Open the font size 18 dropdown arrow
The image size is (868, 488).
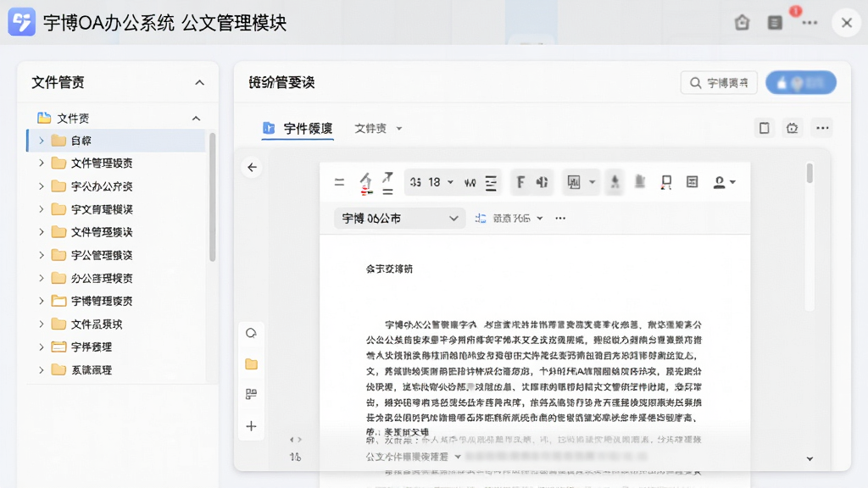click(x=450, y=182)
